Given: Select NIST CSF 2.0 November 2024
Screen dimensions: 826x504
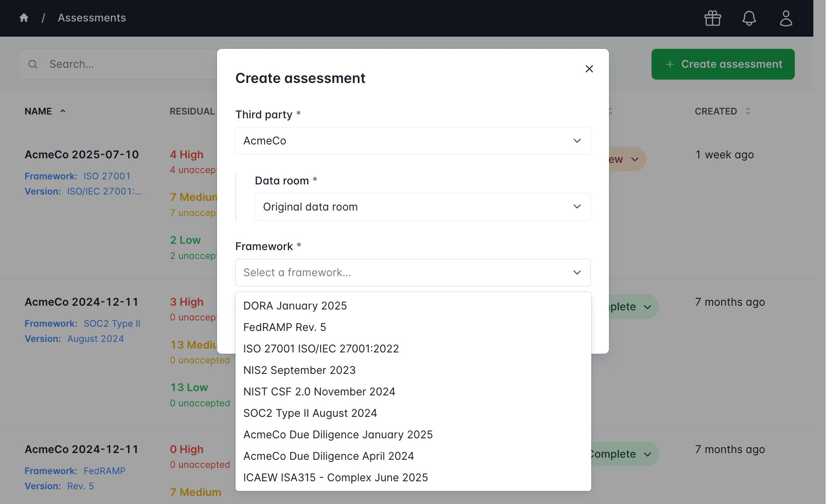Looking at the screenshot, I should [x=319, y=392].
